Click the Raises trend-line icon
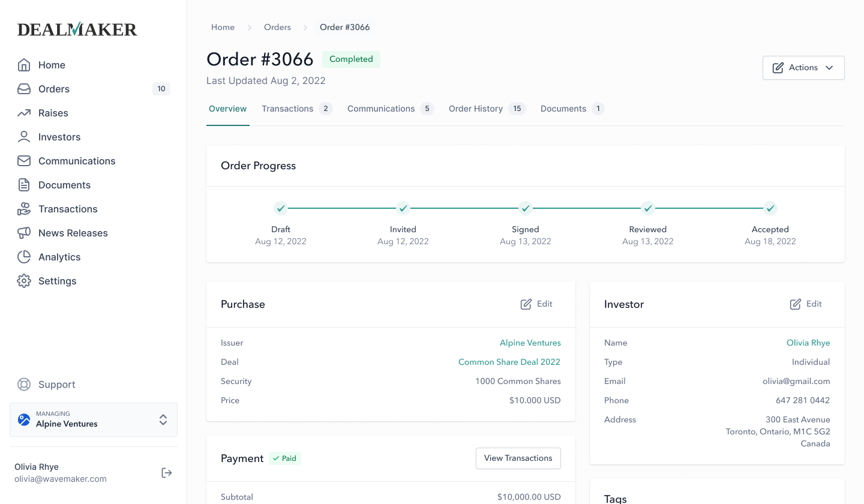This screenshot has width=864, height=504. coord(24,113)
